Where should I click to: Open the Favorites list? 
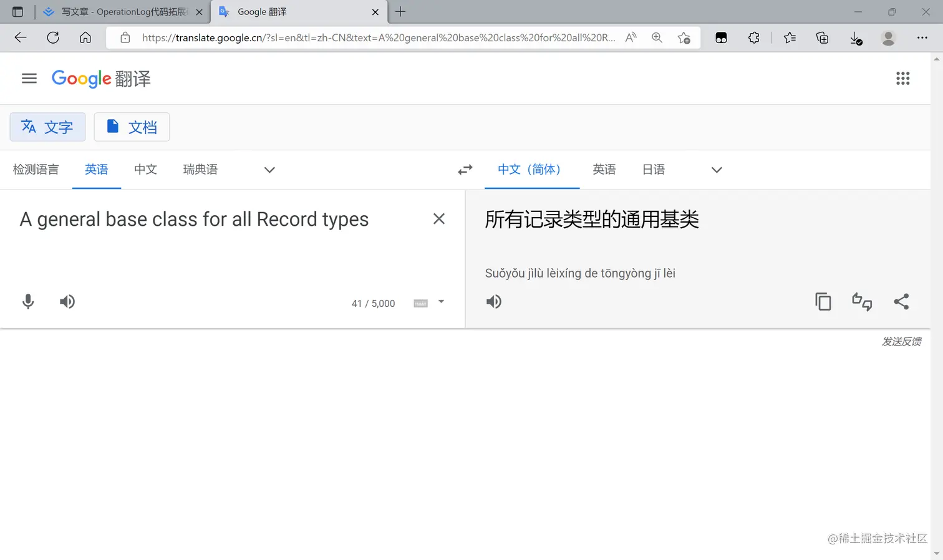pyautogui.click(x=790, y=37)
